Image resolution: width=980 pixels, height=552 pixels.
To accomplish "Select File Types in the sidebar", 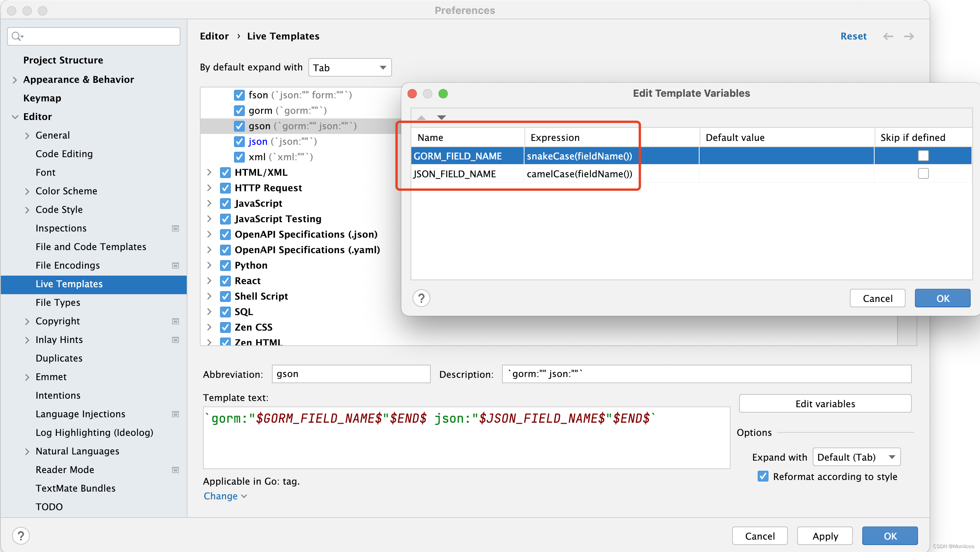I will (x=58, y=302).
